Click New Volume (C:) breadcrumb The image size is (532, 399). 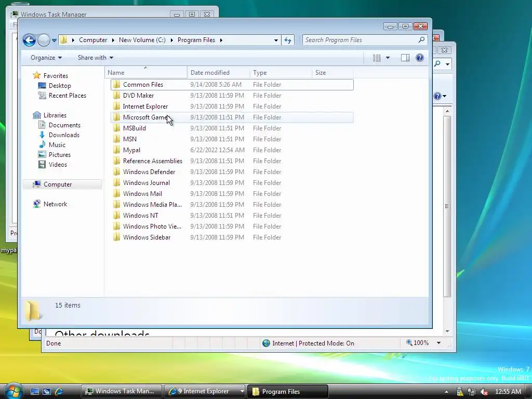(142, 40)
